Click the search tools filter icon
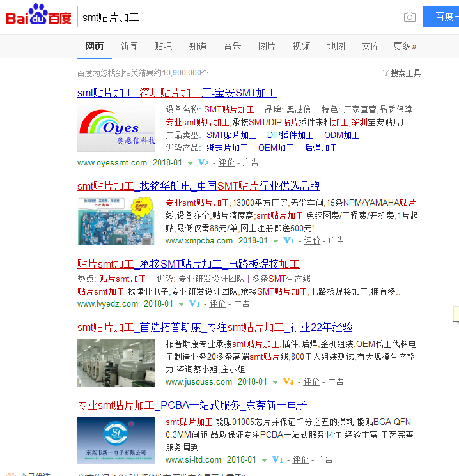The height and width of the screenshot is (476, 459). point(385,73)
